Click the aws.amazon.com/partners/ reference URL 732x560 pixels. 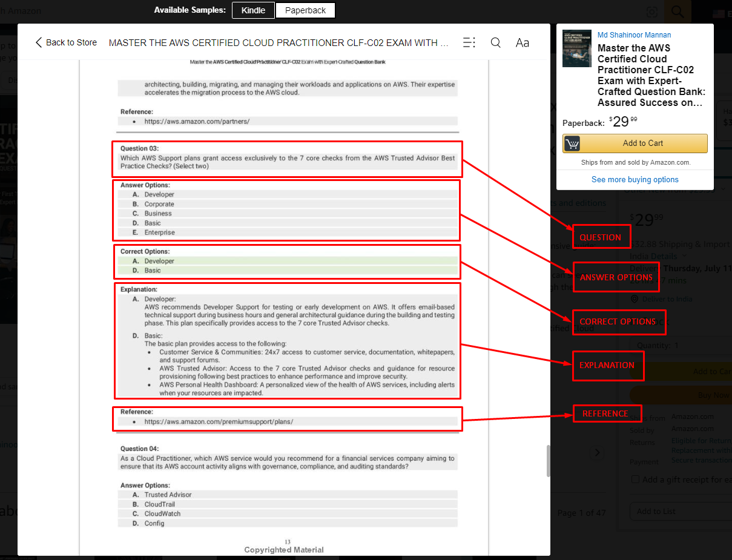point(197,121)
